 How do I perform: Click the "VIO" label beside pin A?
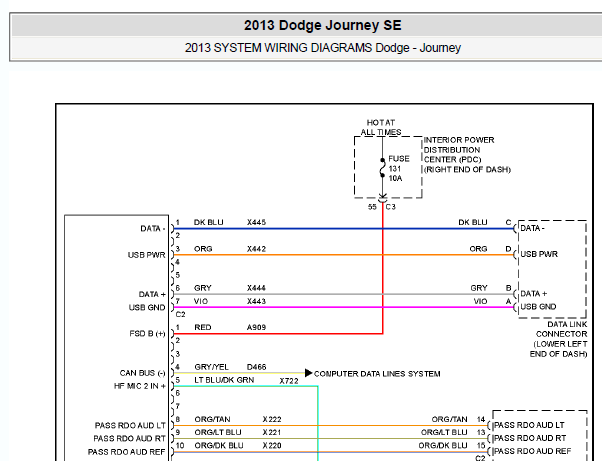(x=480, y=301)
